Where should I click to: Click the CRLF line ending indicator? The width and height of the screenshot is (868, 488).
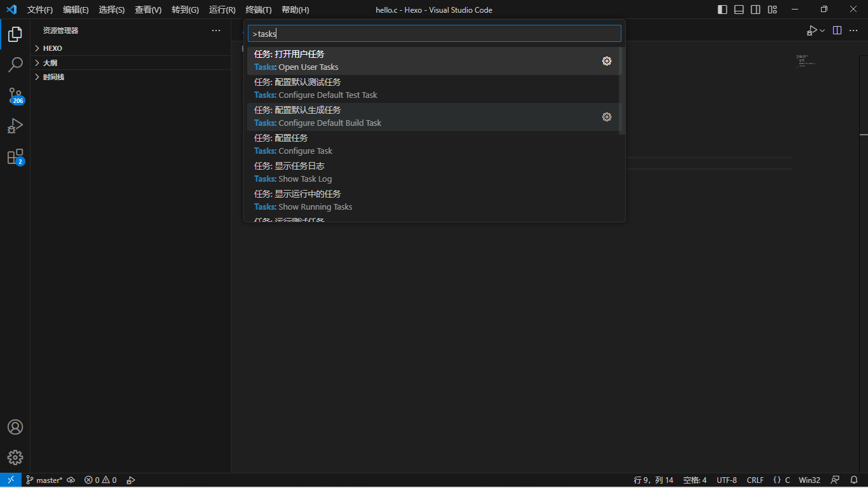pyautogui.click(x=755, y=480)
